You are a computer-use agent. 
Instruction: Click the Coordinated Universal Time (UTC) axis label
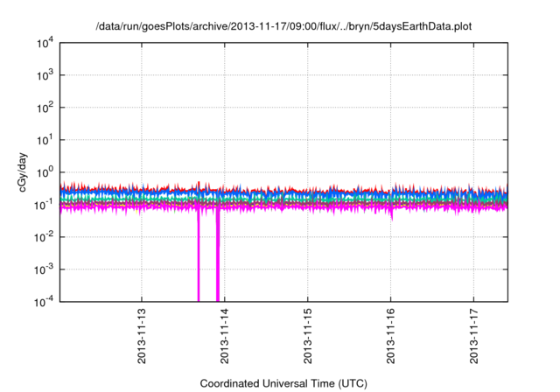(283, 383)
